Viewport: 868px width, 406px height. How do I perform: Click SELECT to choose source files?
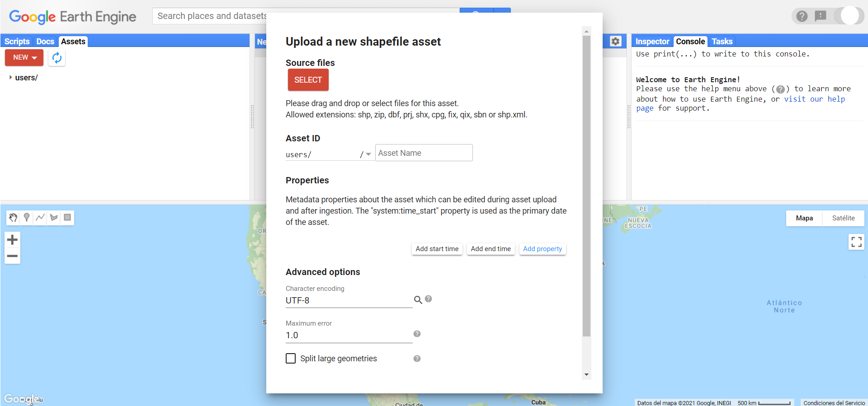(x=308, y=80)
